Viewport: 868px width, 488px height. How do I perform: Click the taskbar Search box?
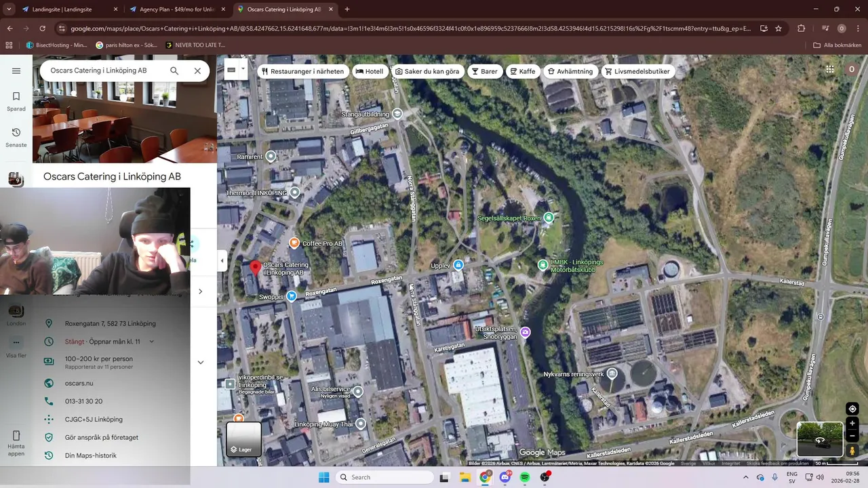(x=385, y=477)
